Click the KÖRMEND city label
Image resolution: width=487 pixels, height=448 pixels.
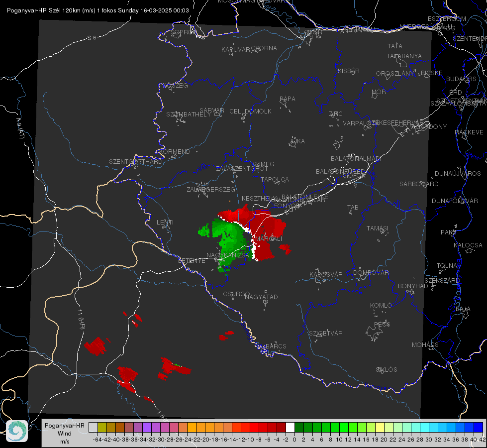click(174, 151)
